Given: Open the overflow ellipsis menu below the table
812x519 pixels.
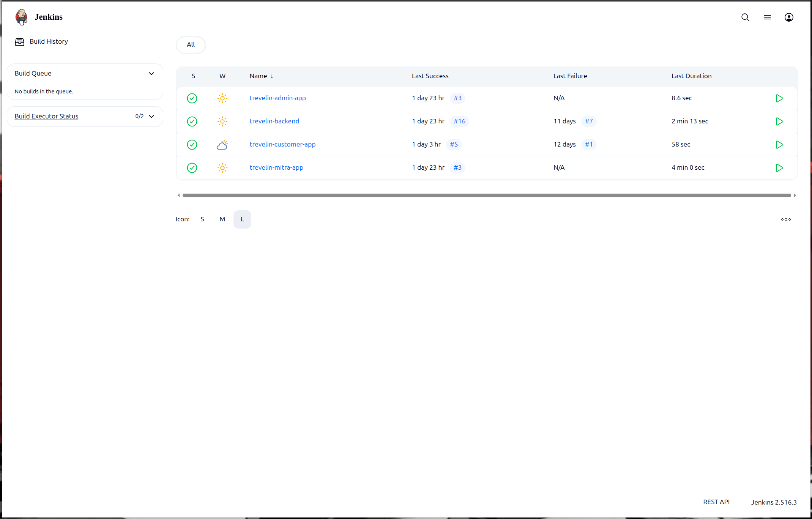Looking at the screenshot, I should 785,219.
